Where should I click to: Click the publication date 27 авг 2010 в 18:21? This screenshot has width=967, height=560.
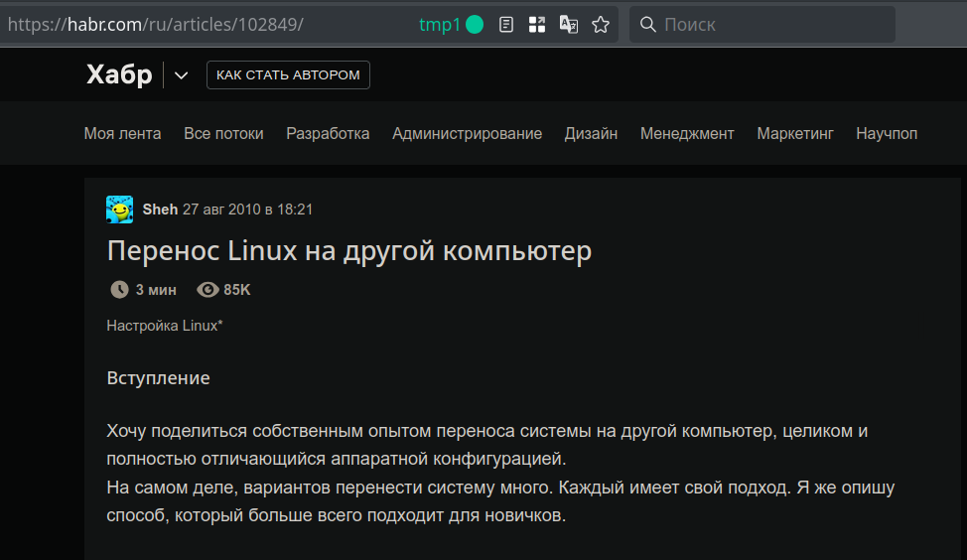click(x=247, y=210)
